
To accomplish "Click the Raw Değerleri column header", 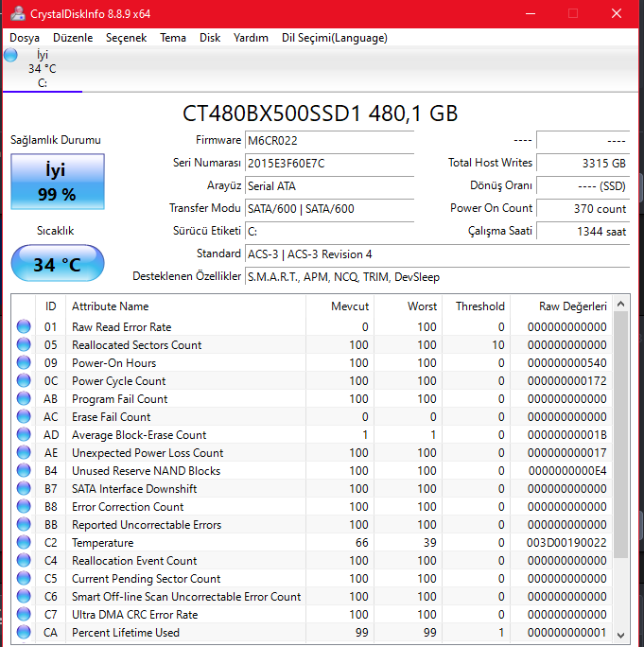I will (x=572, y=306).
